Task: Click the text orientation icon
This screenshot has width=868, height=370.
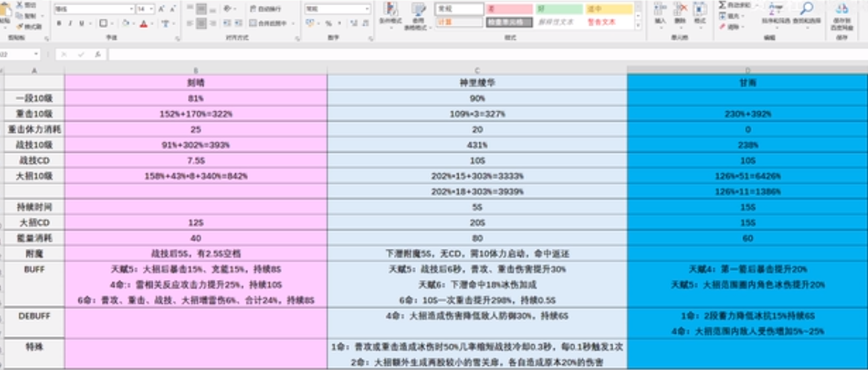Action: [x=228, y=9]
